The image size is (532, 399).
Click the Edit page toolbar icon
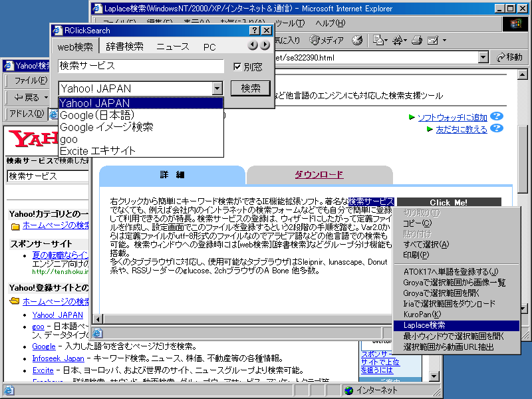point(433,41)
